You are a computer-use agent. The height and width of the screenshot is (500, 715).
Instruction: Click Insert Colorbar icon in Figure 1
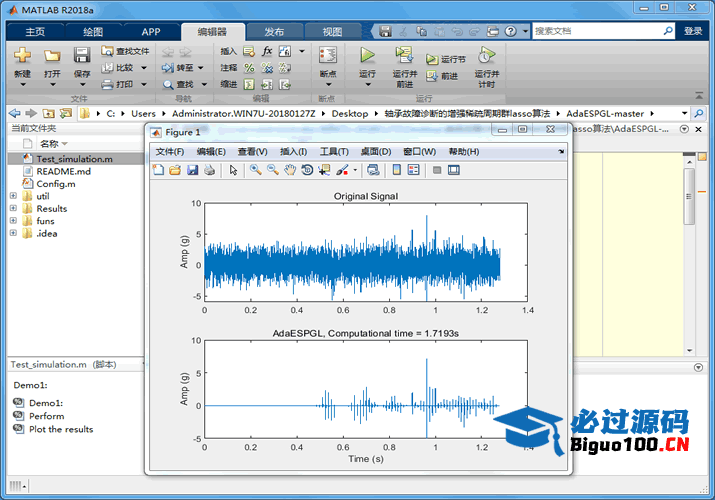pos(397,170)
